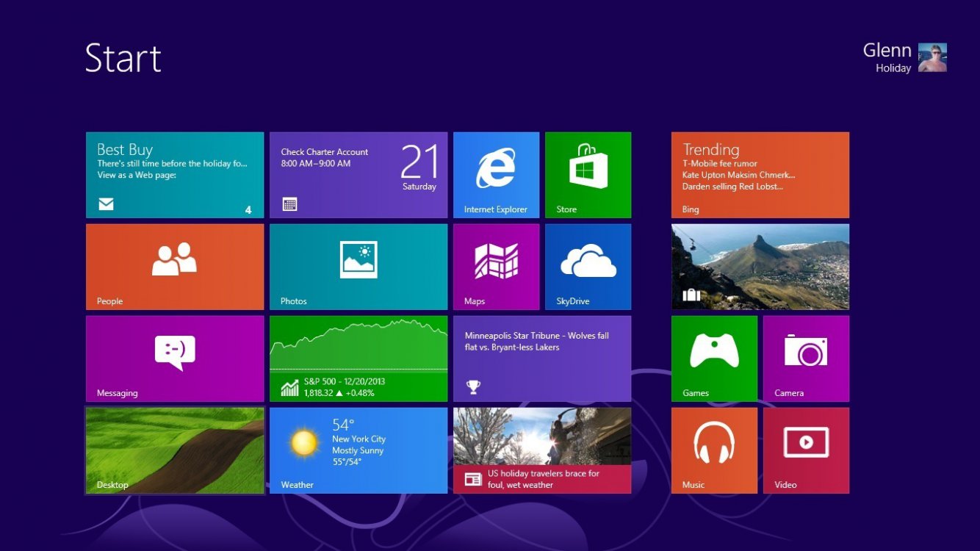Image resolution: width=980 pixels, height=551 pixels.
Task: Click the T-Mobile fee rumor trend
Action: click(x=720, y=164)
